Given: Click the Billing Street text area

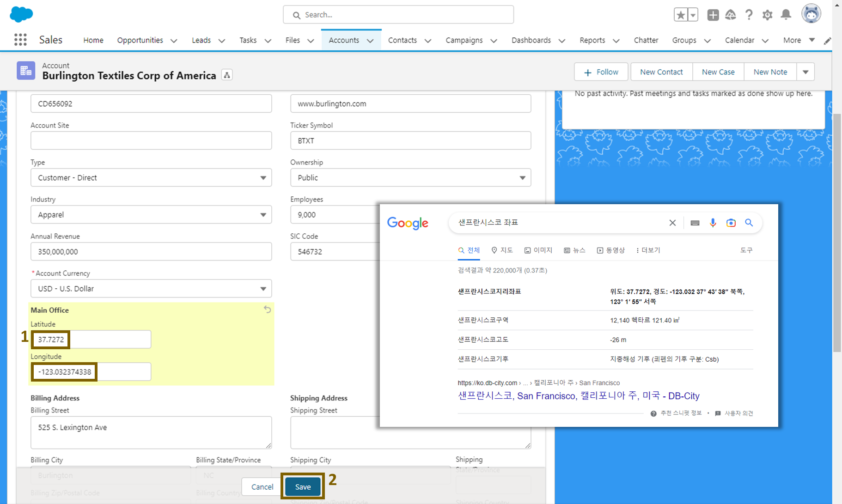Looking at the screenshot, I should coord(151,432).
